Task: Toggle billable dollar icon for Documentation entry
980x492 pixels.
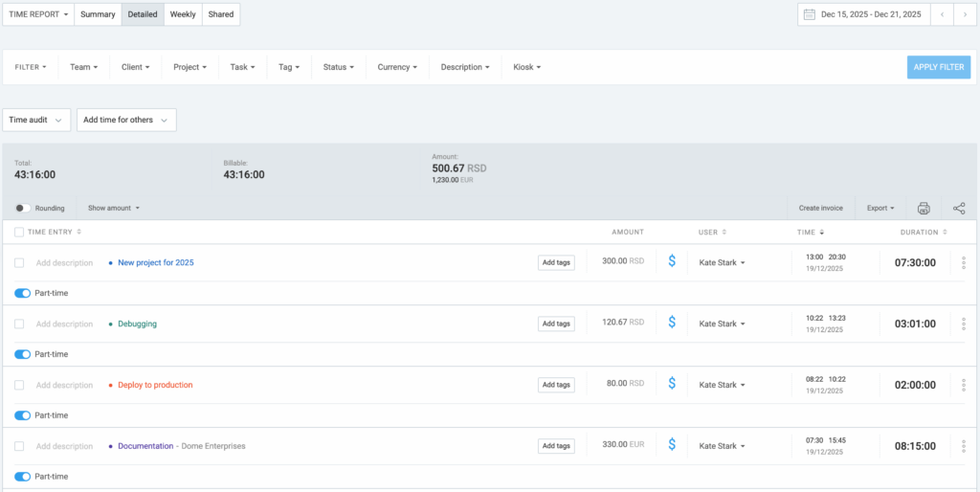Action: coord(672,446)
